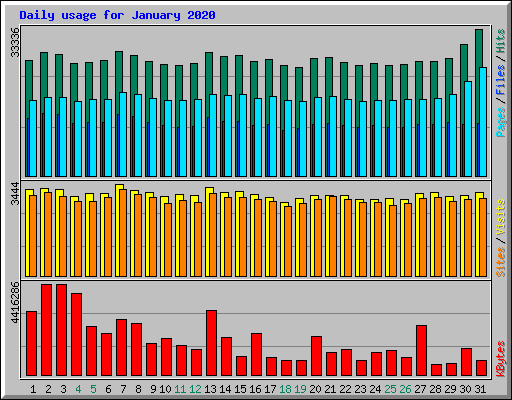Viewport: 512px width, 400px height.
Task: Click the cyan files bar for day 31
Action: click(x=483, y=122)
